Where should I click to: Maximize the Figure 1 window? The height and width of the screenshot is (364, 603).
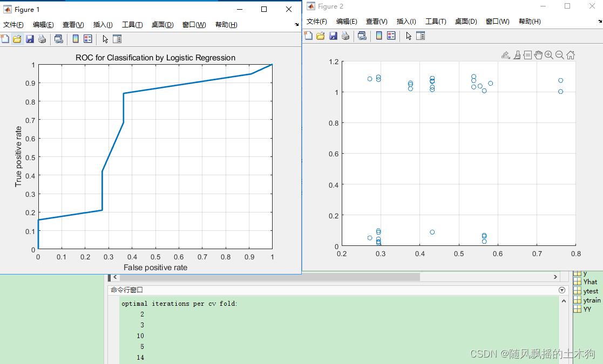tap(264, 9)
